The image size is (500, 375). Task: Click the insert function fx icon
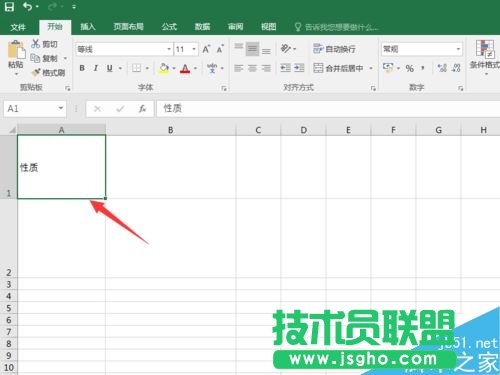click(142, 109)
